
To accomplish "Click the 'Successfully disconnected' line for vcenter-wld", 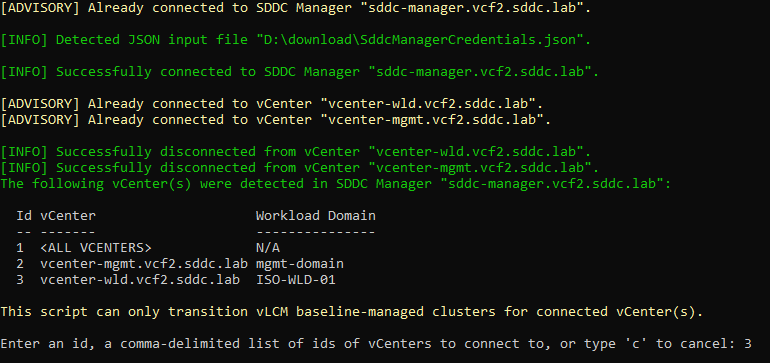I will (x=296, y=151).
